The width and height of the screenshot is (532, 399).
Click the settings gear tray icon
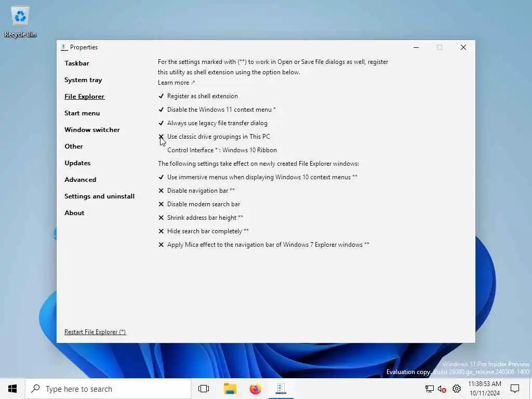point(457,389)
